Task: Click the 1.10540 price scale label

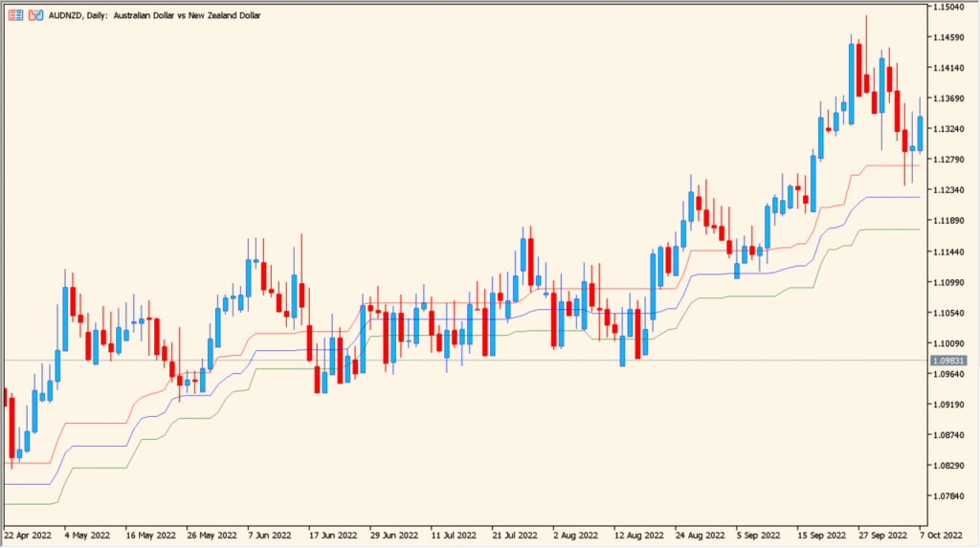Action: (948, 313)
